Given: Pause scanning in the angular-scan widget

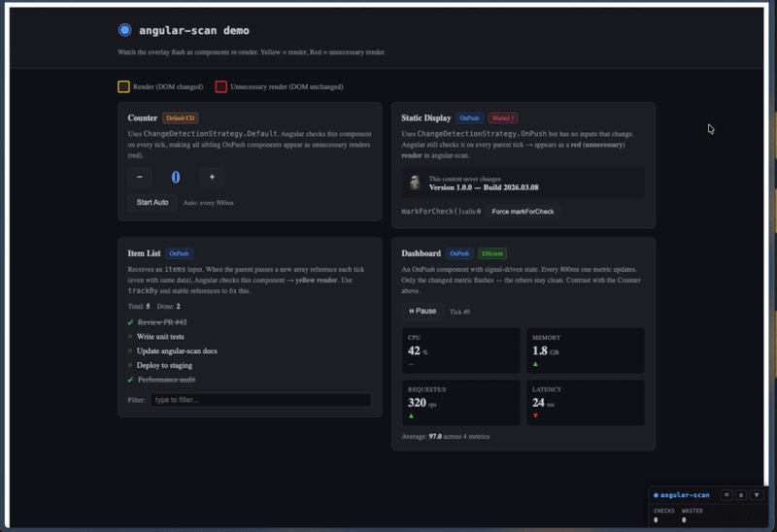Looking at the screenshot, I should tap(726, 495).
